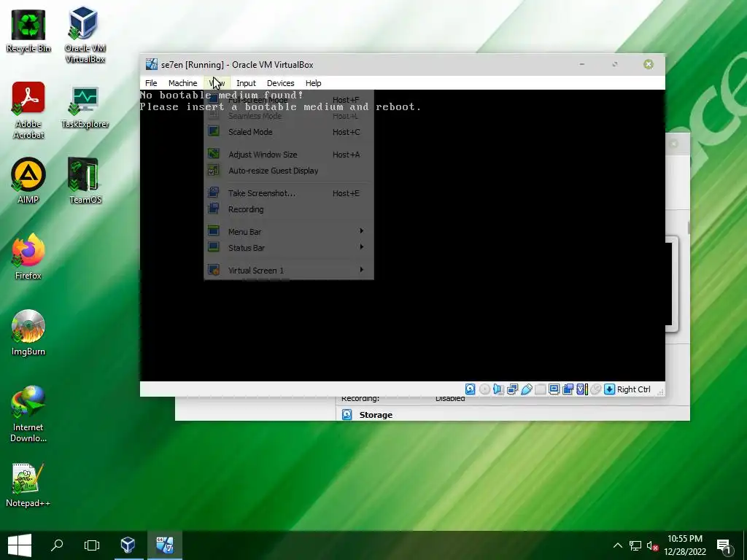Select Internet Download Manager desktop icon

(28, 413)
